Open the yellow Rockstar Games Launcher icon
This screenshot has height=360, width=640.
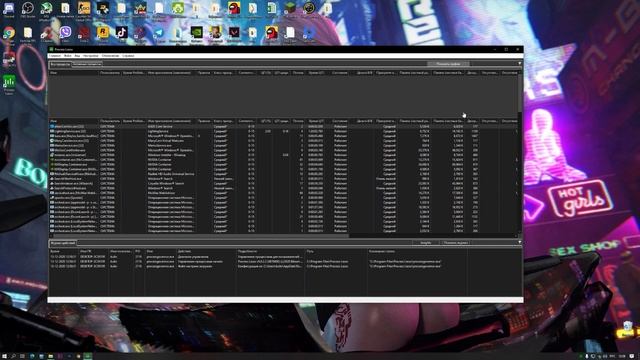103,33
